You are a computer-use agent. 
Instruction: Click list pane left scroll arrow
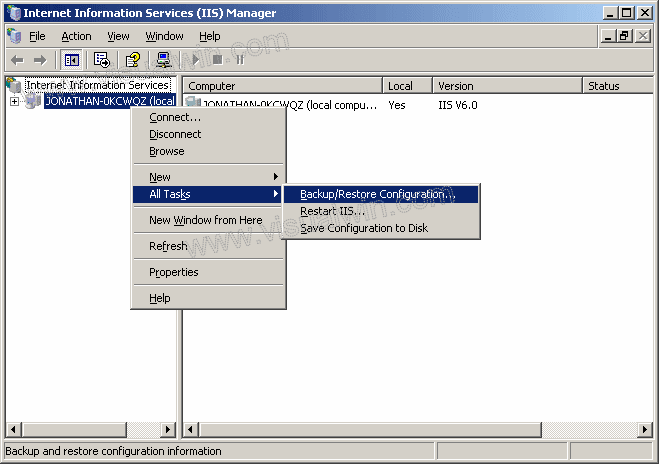point(191,430)
